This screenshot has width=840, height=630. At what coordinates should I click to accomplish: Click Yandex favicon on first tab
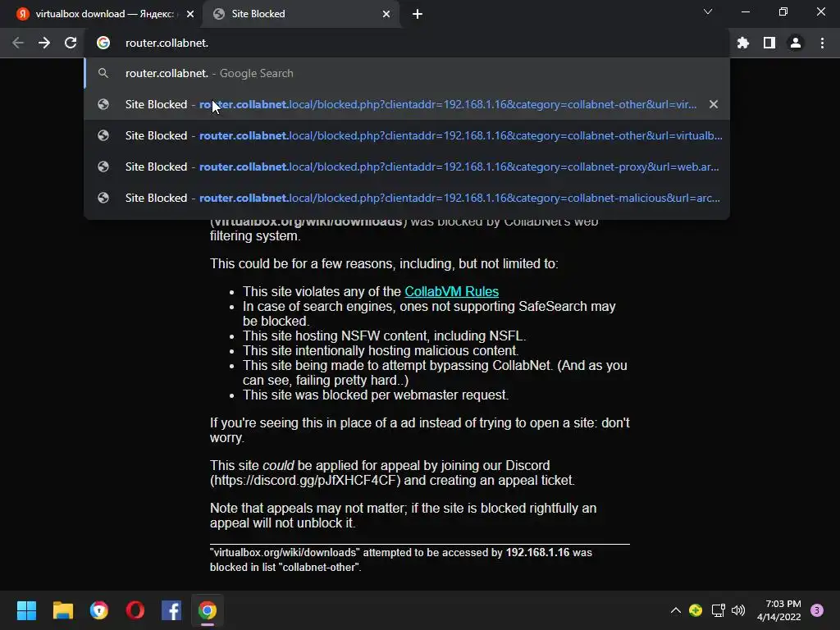(x=22, y=14)
